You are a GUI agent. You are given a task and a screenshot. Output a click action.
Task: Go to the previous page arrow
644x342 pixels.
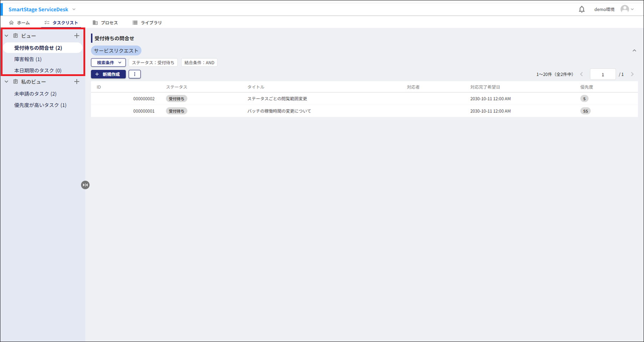582,74
